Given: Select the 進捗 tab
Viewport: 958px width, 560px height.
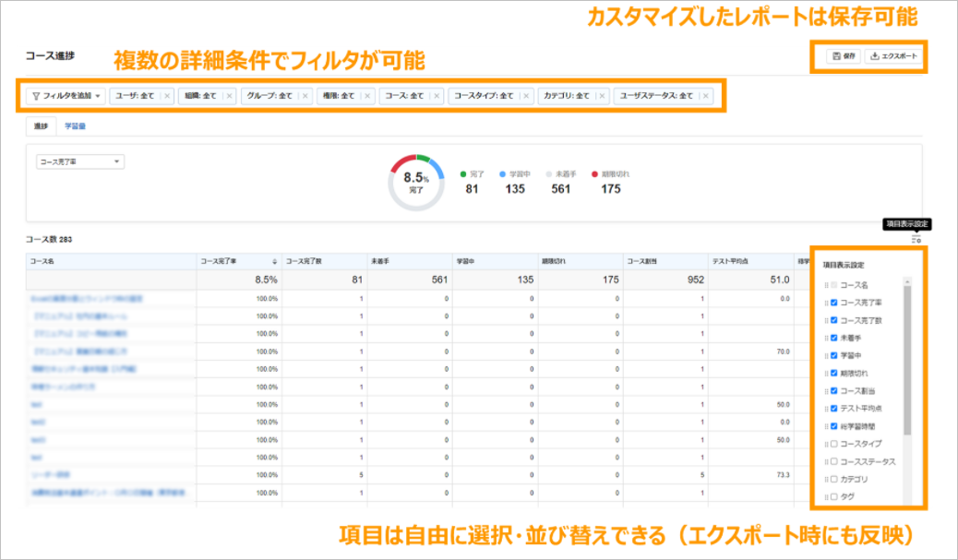Looking at the screenshot, I should [x=41, y=126].
